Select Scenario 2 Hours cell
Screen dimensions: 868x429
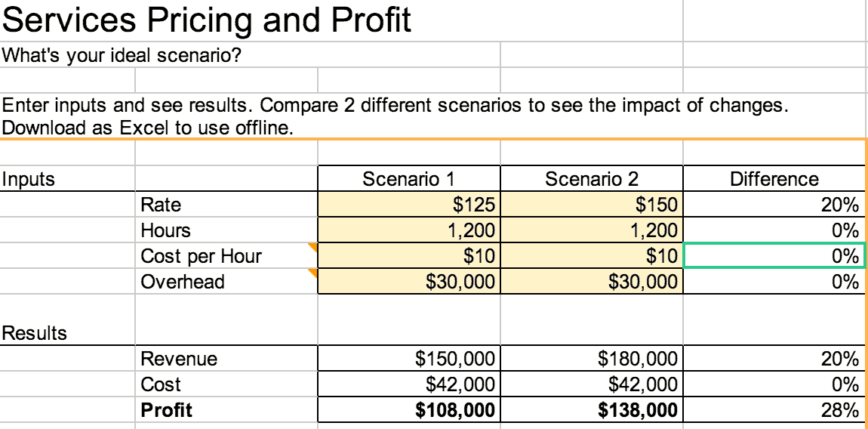pos(592,230)
